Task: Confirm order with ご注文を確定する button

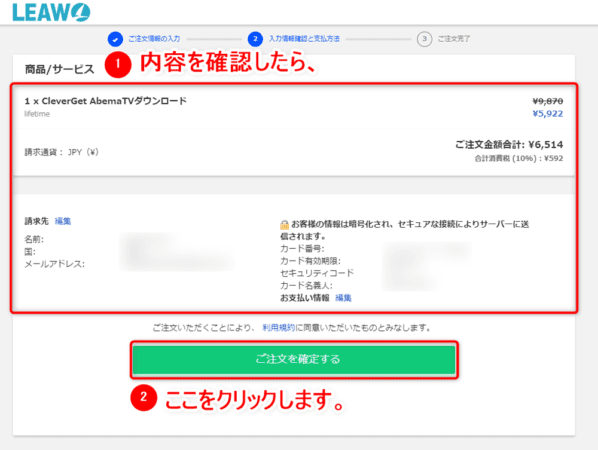Action: (x=294, y=359)
